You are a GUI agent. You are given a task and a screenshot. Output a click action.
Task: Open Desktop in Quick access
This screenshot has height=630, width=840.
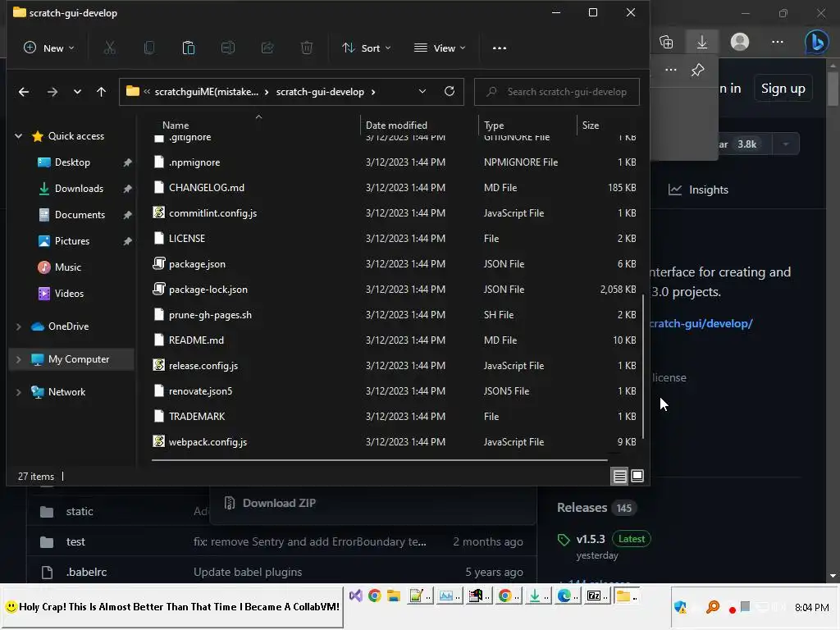click(x=72, y=162)
